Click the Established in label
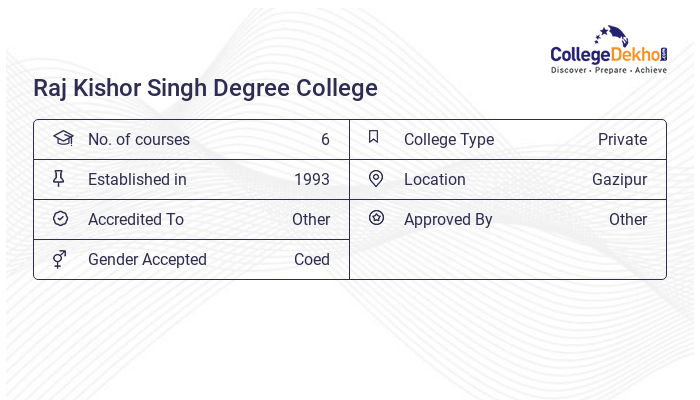Image resolution: width=700 pixels, height=400 pixels. pos(137,179)
